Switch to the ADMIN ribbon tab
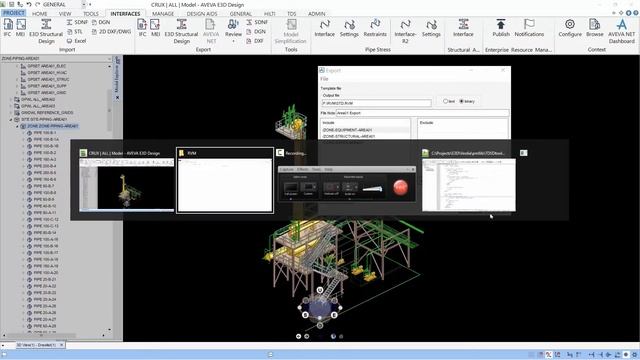640x360 pixels. pyautogui.click(x=317, y=13)
